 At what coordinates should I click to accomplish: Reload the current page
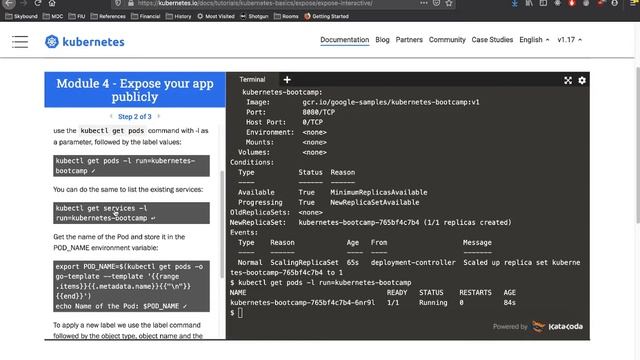(38, 3)
